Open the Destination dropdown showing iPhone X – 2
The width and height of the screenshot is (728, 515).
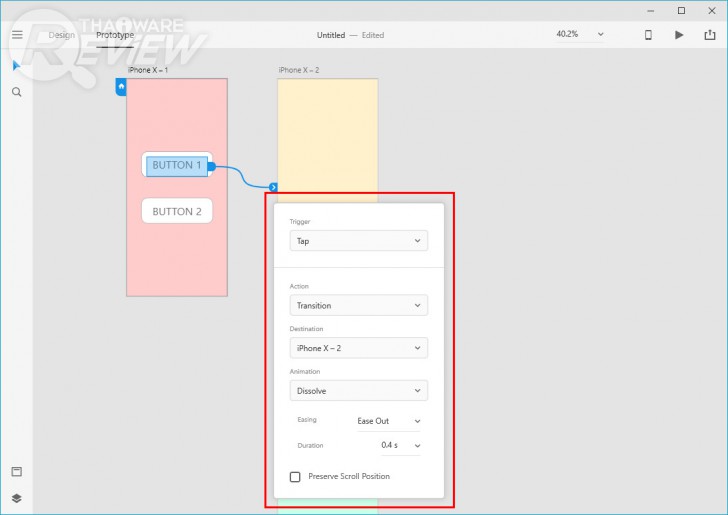coord(358,348)
